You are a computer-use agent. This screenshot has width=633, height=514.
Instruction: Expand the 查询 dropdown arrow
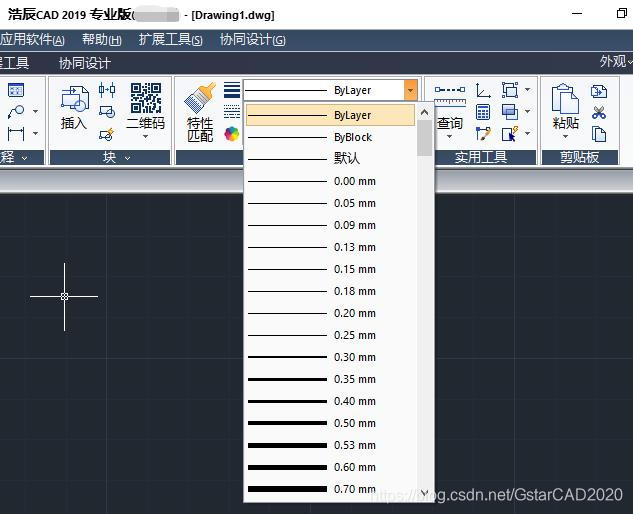pos(450,137)
